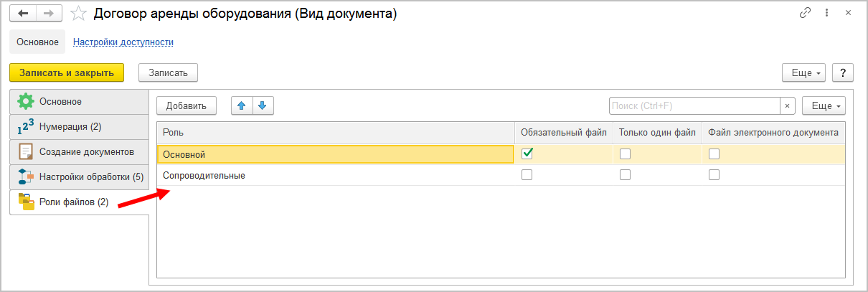This screenshot has height=292, width=868.
Task: Add document to favorites with star icon
Action: tap(79, 13)
